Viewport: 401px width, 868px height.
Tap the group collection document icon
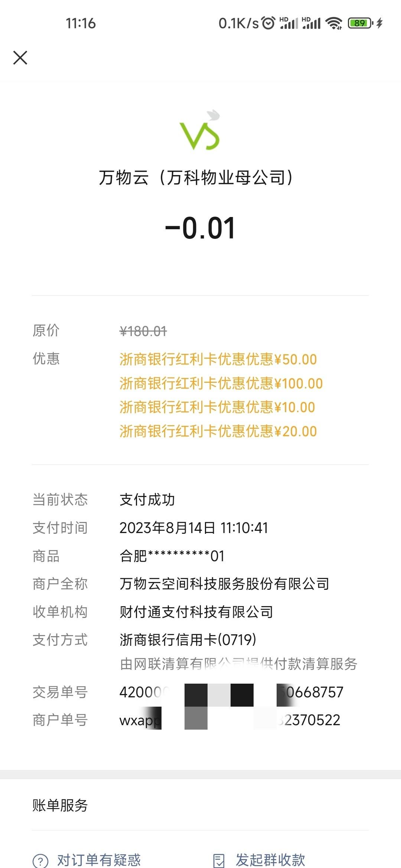click(219, 860)
